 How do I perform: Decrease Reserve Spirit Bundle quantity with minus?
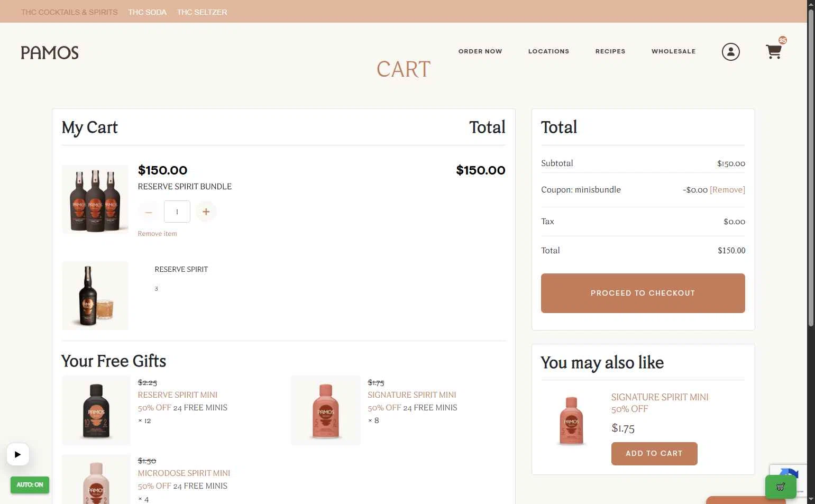point(149,212)
